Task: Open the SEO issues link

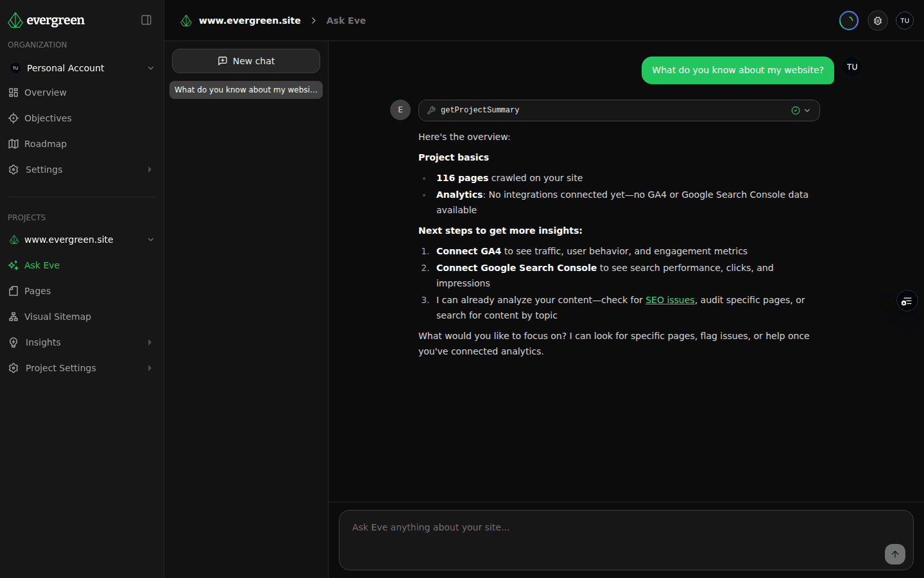Action: pos(670,299)
